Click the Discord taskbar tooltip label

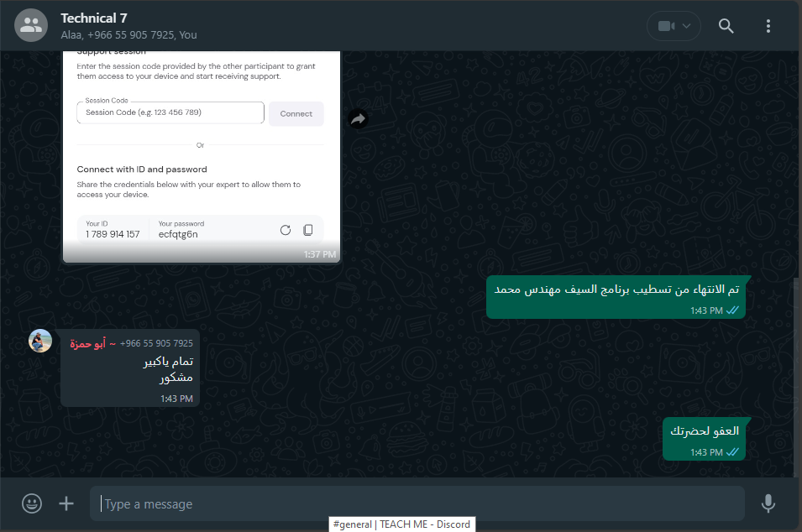pyautogui.click(x=402, y=524)
